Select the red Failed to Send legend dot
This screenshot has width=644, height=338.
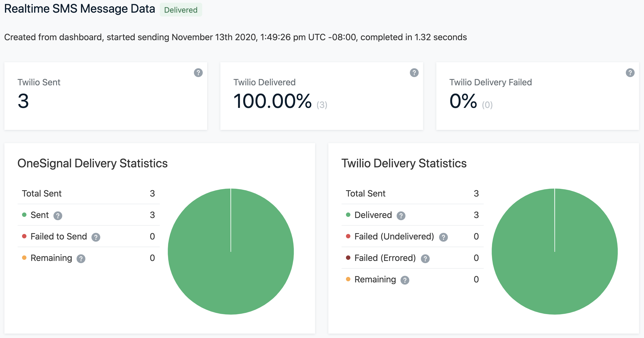(x=24, y=236)
